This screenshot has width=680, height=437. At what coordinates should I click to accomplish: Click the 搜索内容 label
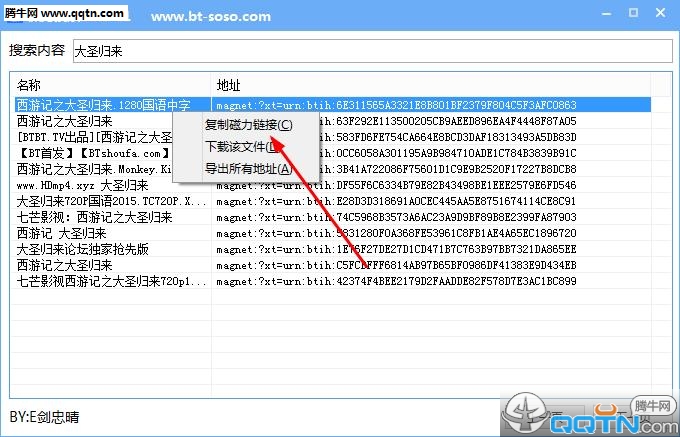[37, 50]
